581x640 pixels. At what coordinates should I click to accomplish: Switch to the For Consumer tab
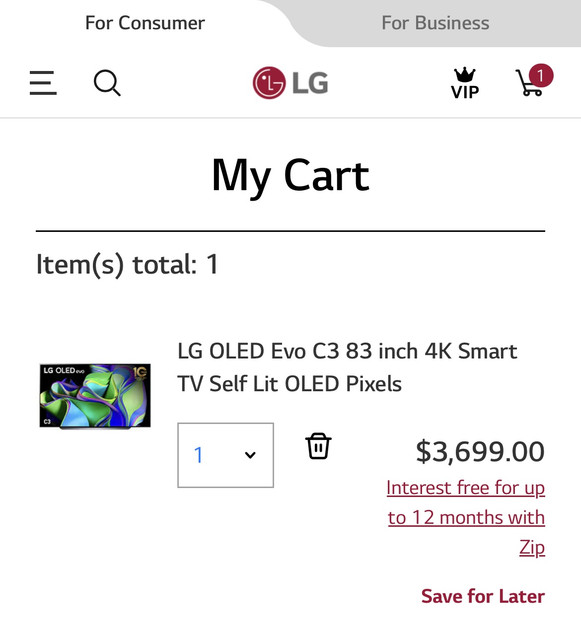click(145, 23)
